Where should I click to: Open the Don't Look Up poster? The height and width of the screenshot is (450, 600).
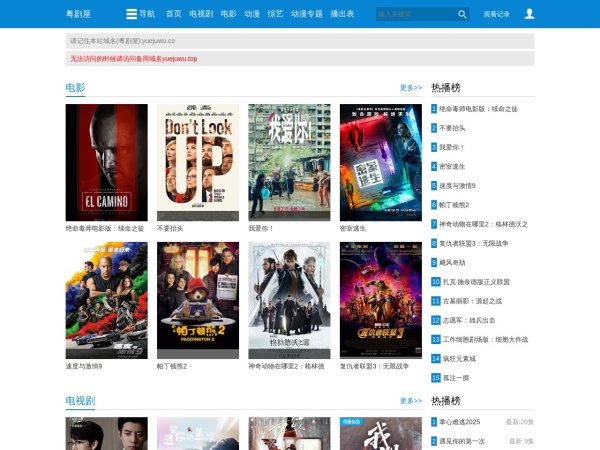coord(198,162)
